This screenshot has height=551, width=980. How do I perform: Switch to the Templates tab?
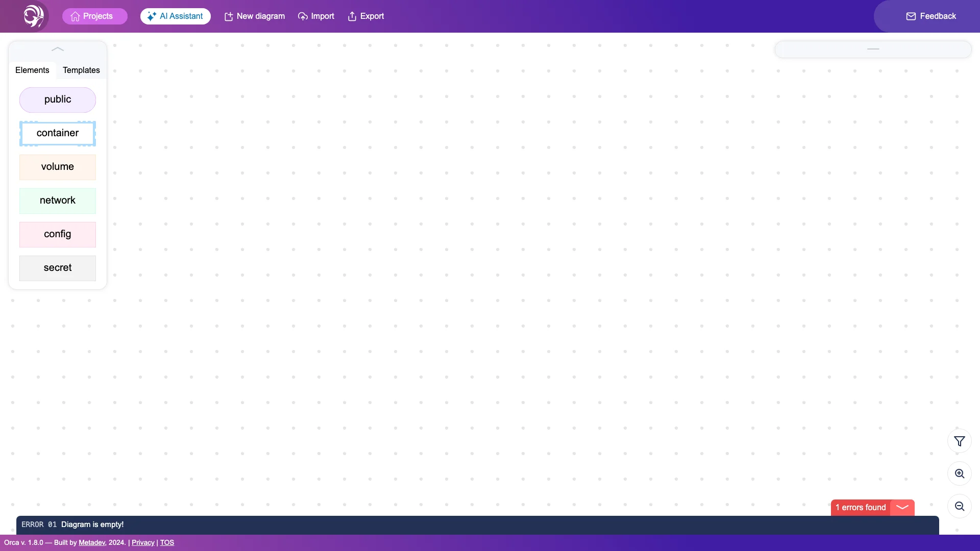[x=81, y=70]
